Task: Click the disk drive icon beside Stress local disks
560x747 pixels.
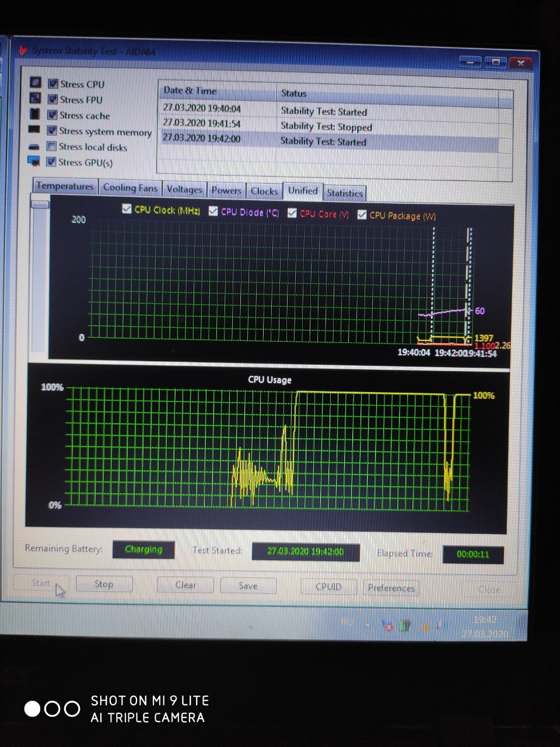Action: [34, 146]
